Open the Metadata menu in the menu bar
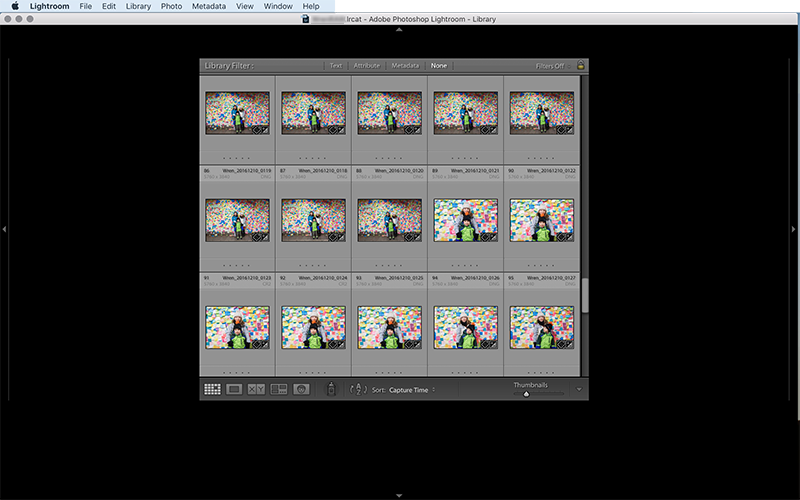Viewport: 800px width, 500px height. point(209,6)
